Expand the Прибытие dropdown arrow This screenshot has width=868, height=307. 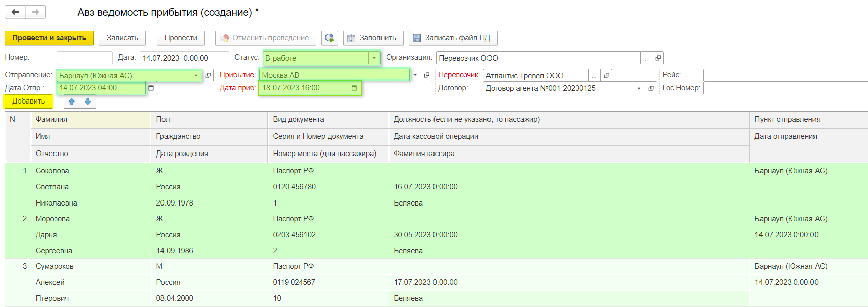point(415,75)
